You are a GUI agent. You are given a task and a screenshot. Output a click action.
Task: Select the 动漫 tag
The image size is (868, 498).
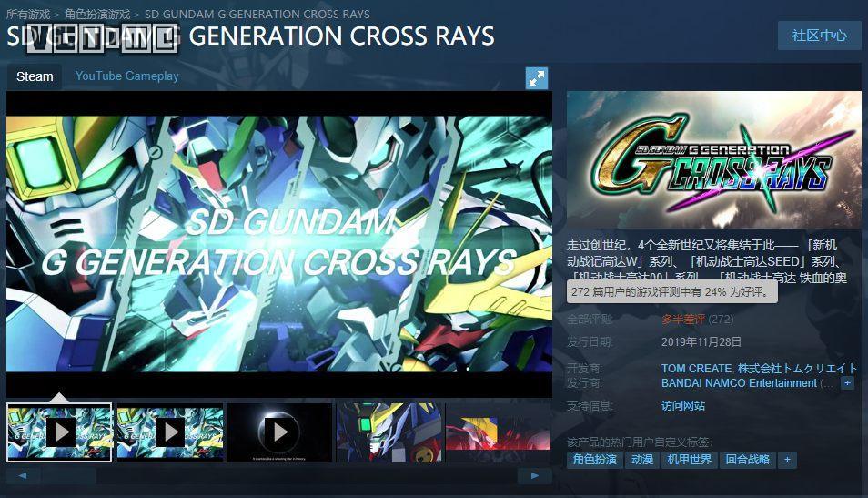pos(642,460)
